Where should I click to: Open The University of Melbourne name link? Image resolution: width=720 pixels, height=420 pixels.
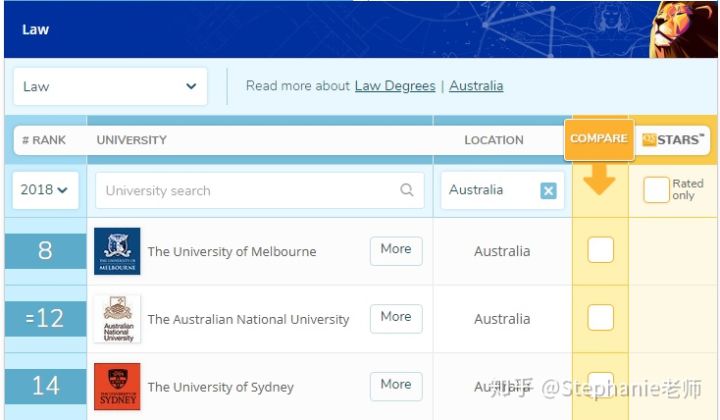(232, 252)
